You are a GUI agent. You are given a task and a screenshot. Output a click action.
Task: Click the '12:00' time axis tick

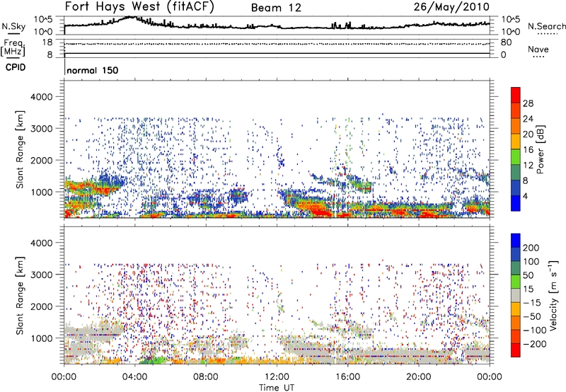[277, 377]
